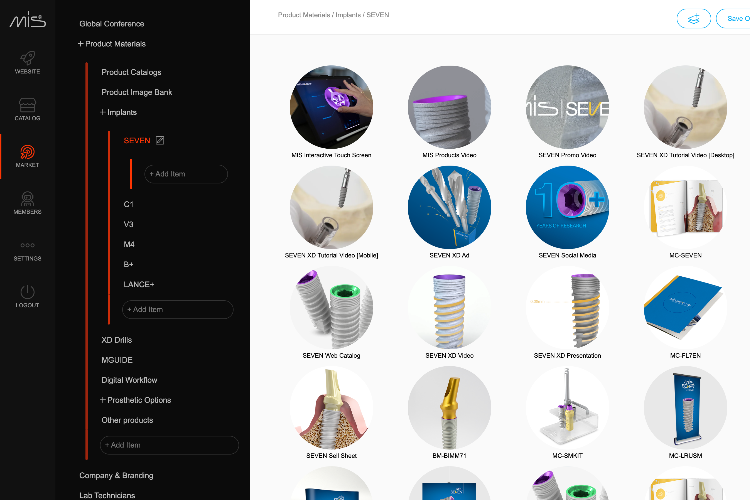Open MIS Interactive Touch Screen thumbnail
The height and width of the screenshot is (500, 750).
(331, 107)
